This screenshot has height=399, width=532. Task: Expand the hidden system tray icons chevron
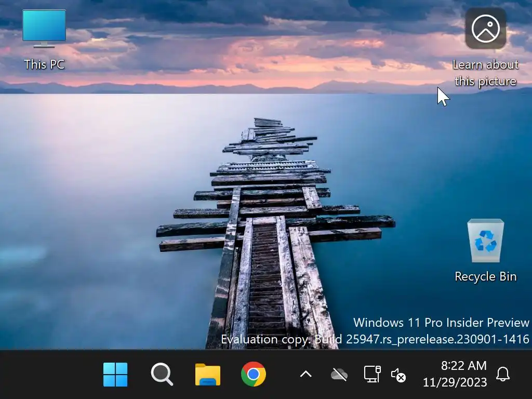(305, 374)
